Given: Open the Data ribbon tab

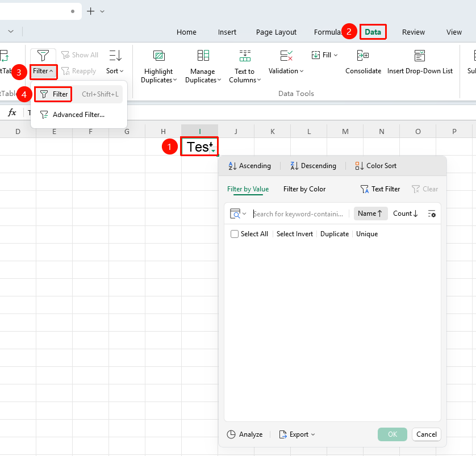Looking at the screenshot, I should pyautogui.click(x=373, y=32).
